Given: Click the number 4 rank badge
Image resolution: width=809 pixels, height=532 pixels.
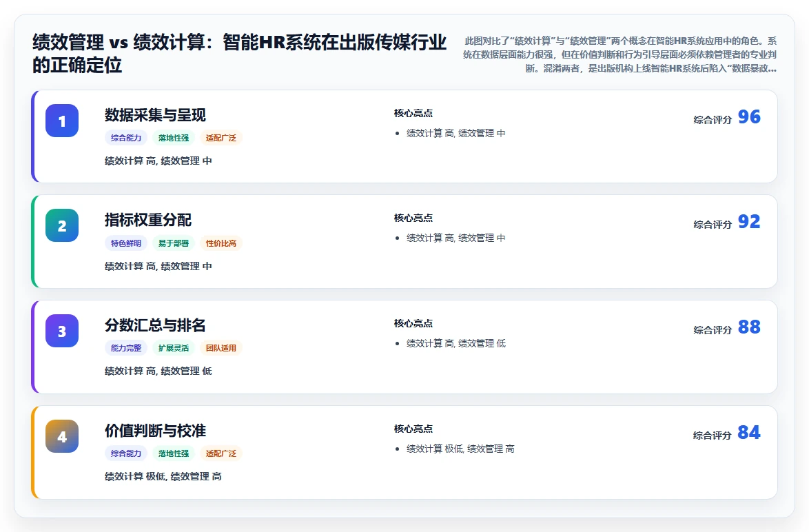Looking at the screenshot, I should tap(62, 436).
